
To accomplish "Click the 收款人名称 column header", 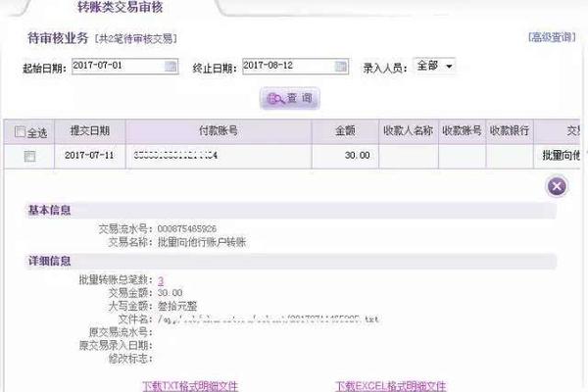I will [x=409, y=131].
